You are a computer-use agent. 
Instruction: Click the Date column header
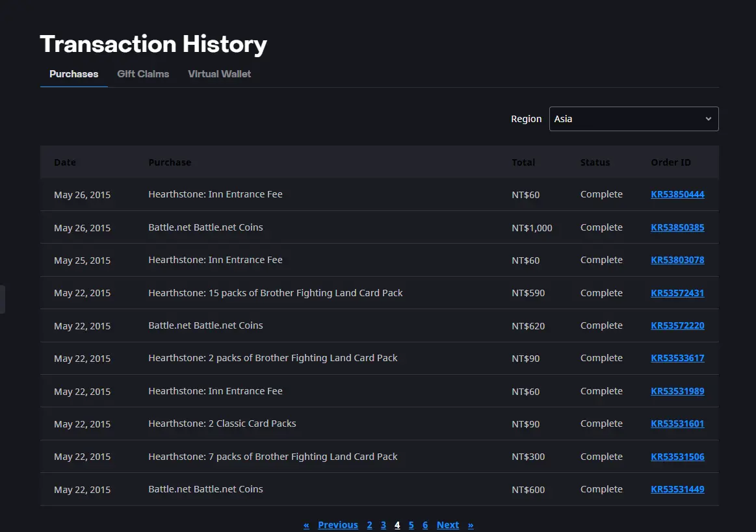[65, 162]
